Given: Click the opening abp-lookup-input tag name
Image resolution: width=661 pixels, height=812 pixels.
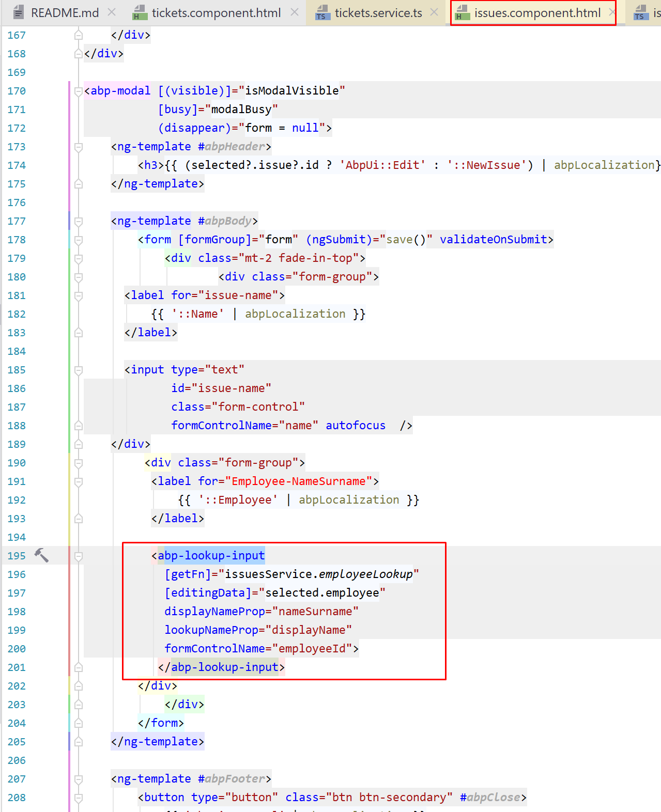Looking at the screenshot, I should [211, 556].
